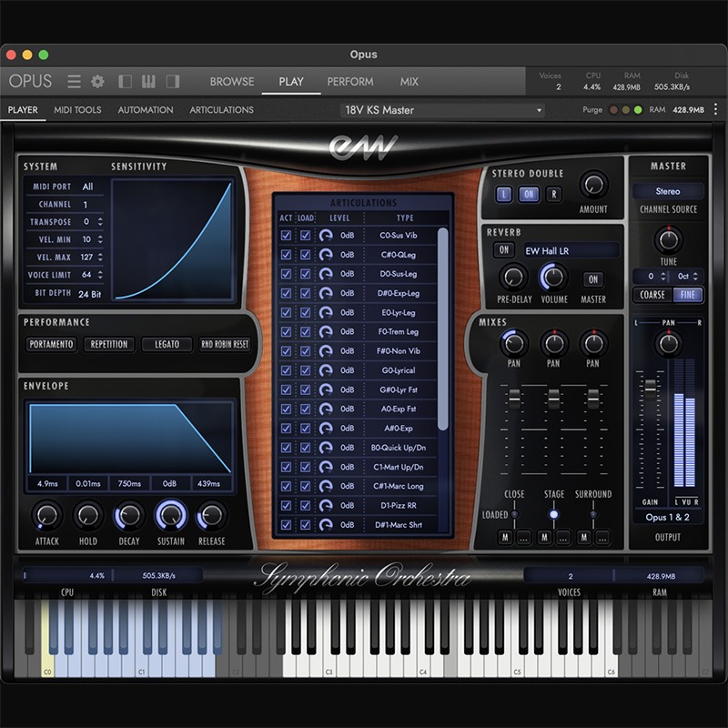The width and height of the screenshot is (728, 728).
Task: Click the RND ROBIN RESET button
Action: (x=225, y=344)
